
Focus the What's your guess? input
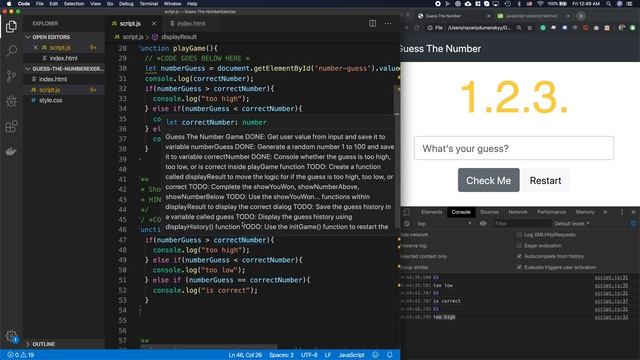[x=513, y=148]
